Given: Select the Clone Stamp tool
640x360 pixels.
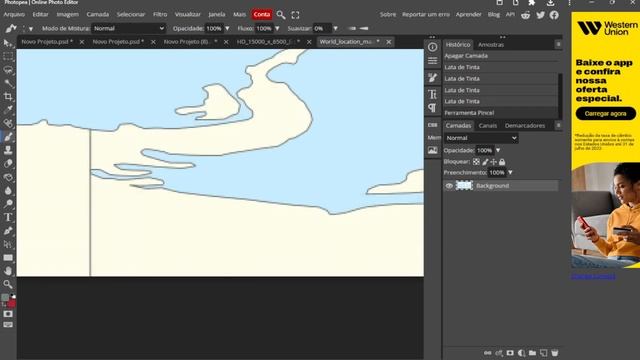Looking at the screenshot, I should click(x=8, y=150).
